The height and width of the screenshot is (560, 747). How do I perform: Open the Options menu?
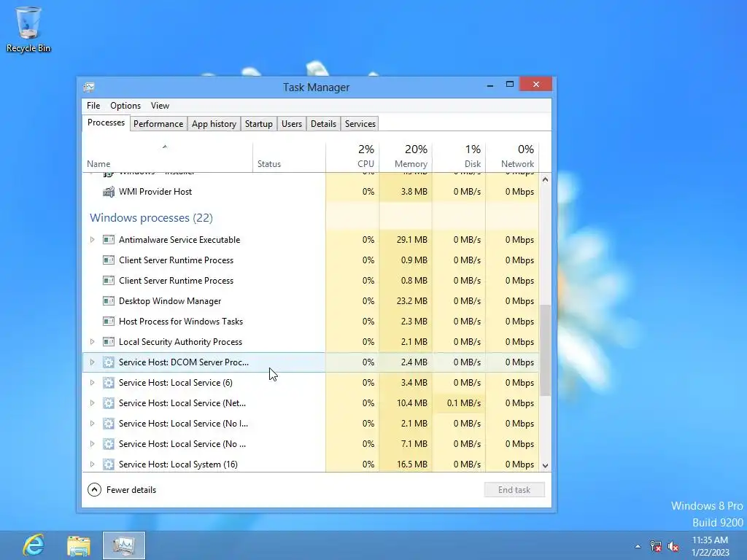125,106
